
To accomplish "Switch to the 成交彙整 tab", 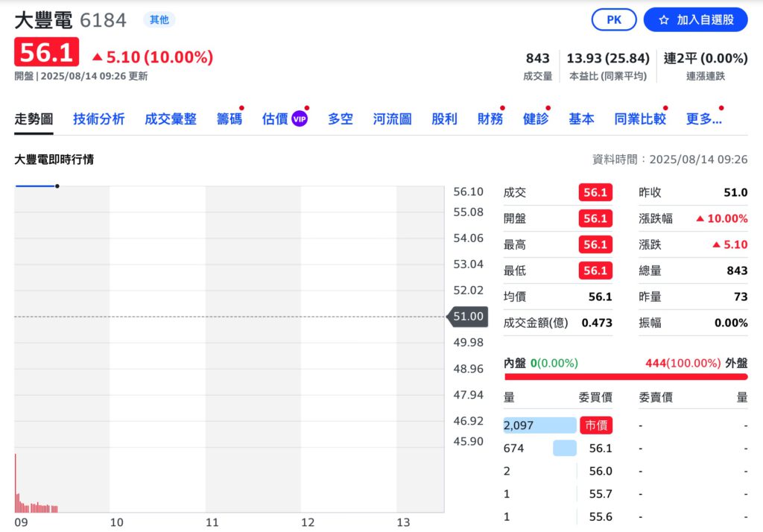I will (171, 118).
